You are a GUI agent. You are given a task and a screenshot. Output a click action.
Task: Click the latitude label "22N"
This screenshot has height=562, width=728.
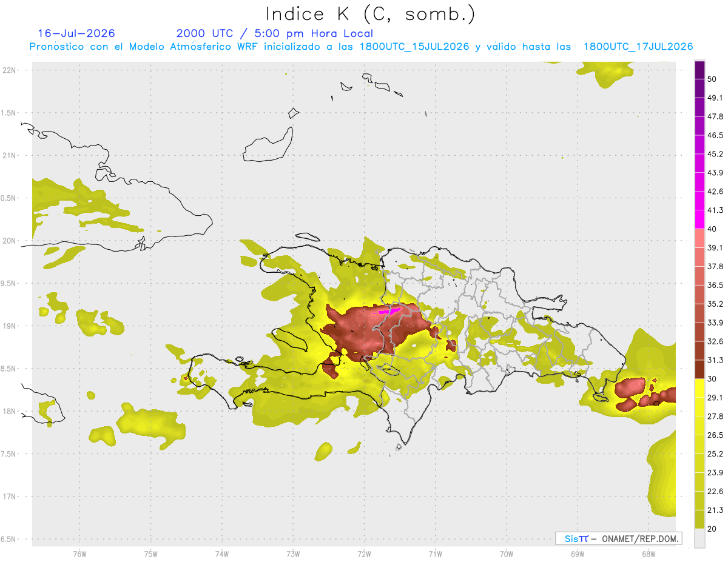[x=10, y=70]
